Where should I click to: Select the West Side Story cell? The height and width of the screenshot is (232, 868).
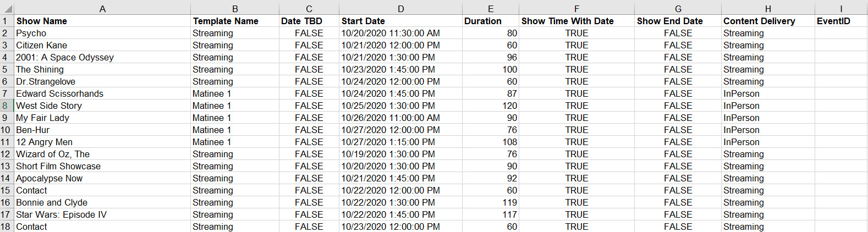pyautogui.click(x=102, y=106)
